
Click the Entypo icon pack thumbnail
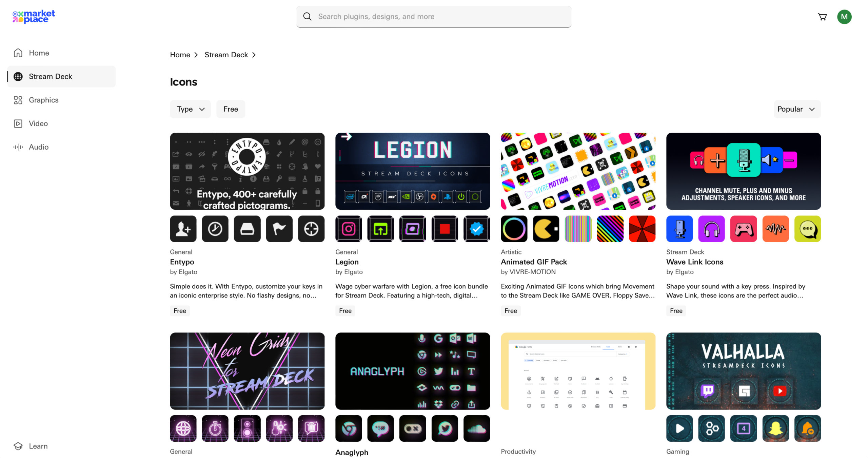coord(247,171)
